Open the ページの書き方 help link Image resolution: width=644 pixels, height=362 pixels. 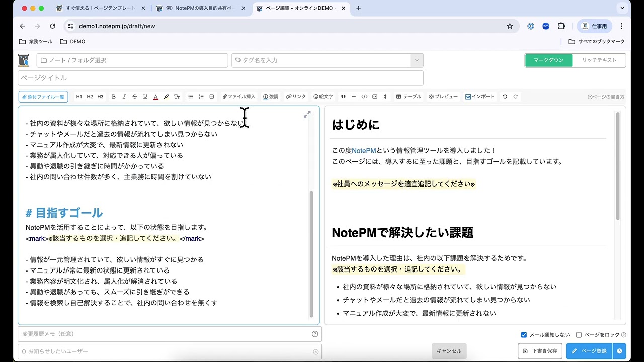pyautogui.click(x=606, y=96)
